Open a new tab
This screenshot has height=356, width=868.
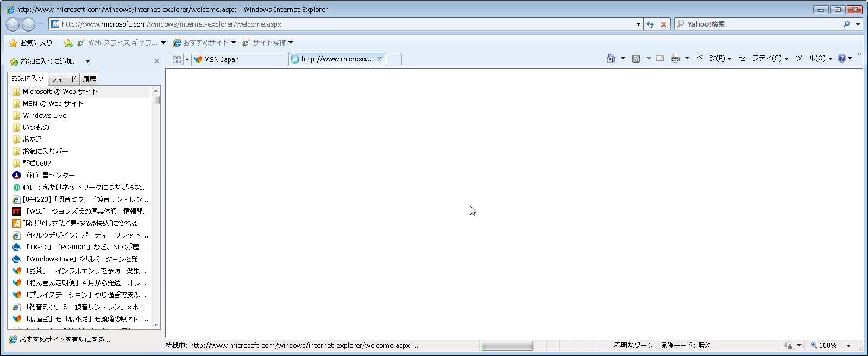point(394,59)
